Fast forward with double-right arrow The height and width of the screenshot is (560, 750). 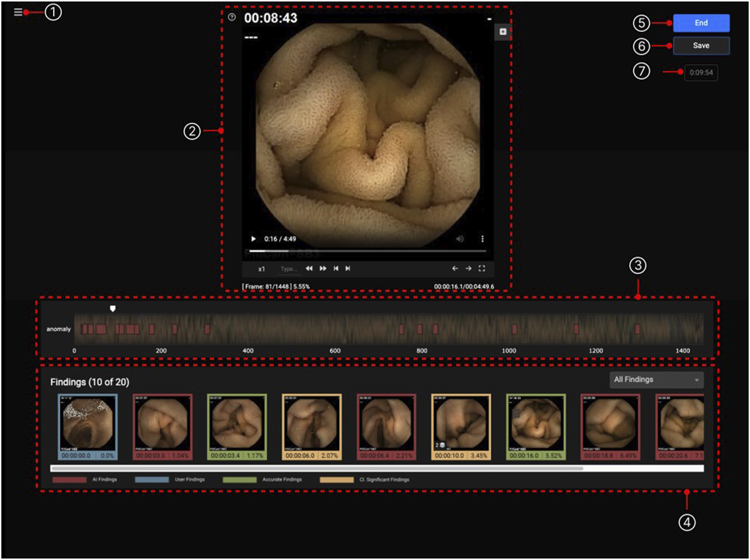pos(323,268)
